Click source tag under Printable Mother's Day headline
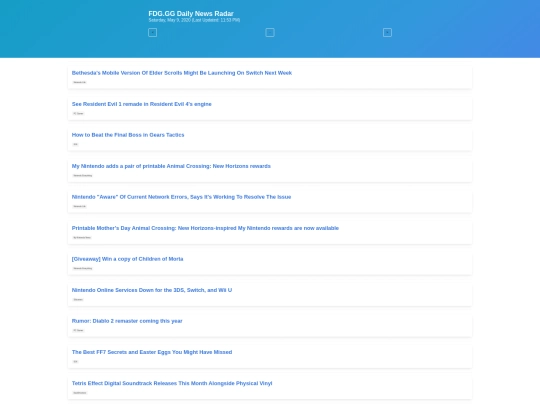540x405 pixels. (x=82, y=237)
